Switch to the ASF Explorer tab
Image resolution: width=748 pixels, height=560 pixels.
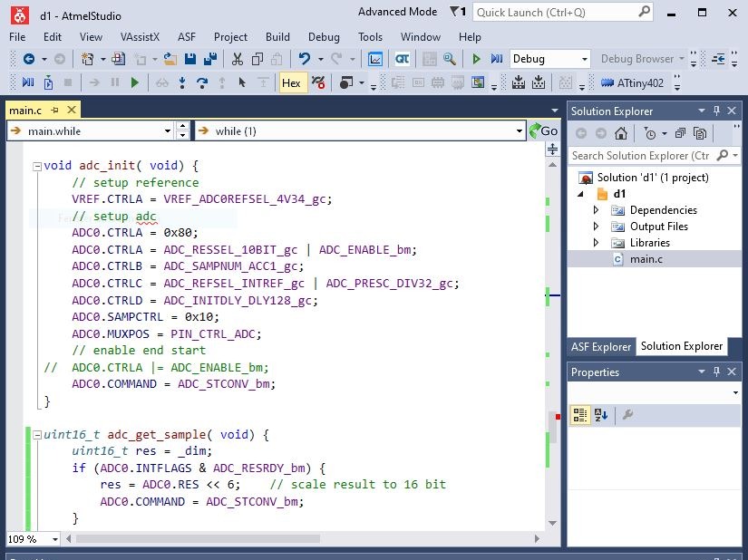600,346
